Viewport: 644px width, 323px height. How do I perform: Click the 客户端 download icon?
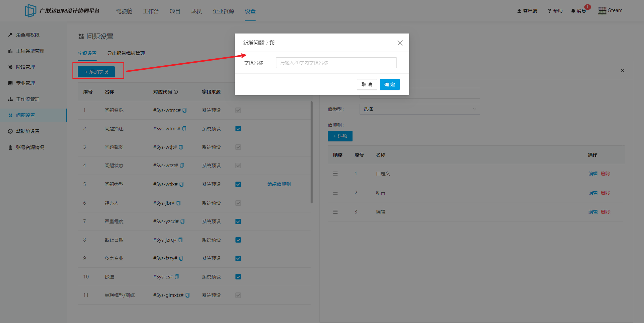[x=519, y=11]
